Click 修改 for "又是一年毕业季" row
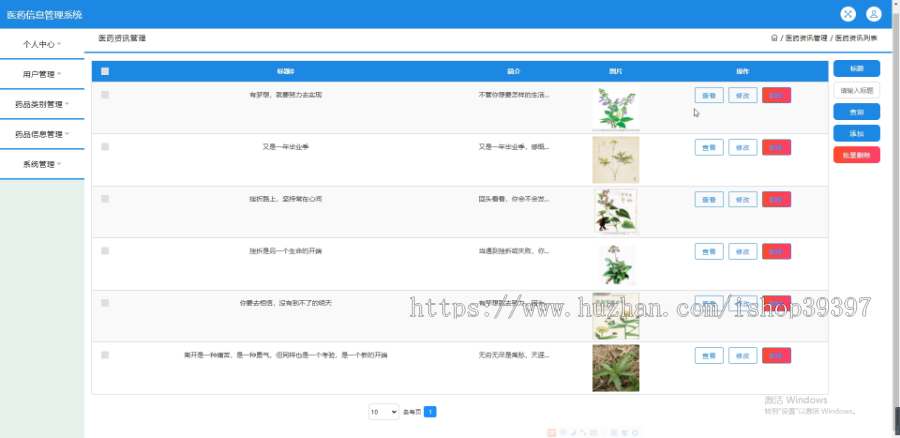Viewport: 900px width, 438px height. [x=743, y=148]
